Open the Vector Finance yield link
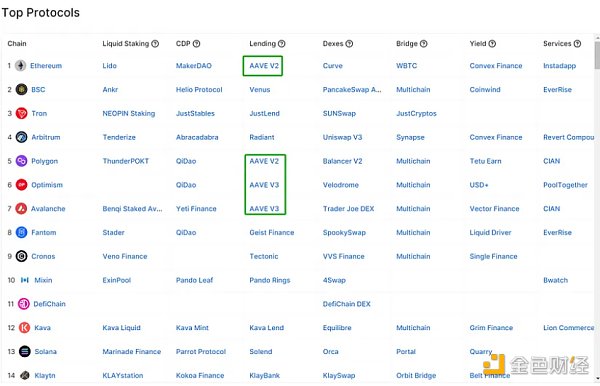Image resolution: width=600 pixels, height=386 pixels. pyautogui.click(x=494, y=208)
